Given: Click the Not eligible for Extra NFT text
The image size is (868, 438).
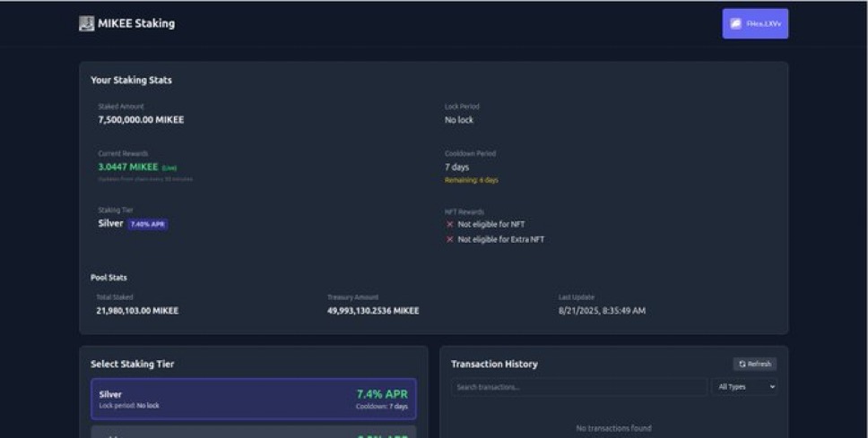Looking at the screenshot, I should [501, 239].
